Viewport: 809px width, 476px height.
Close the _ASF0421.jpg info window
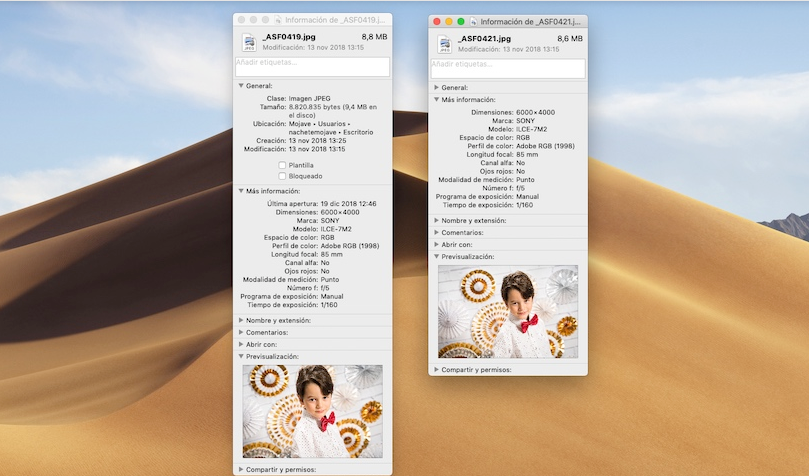(x=436, y=22)
